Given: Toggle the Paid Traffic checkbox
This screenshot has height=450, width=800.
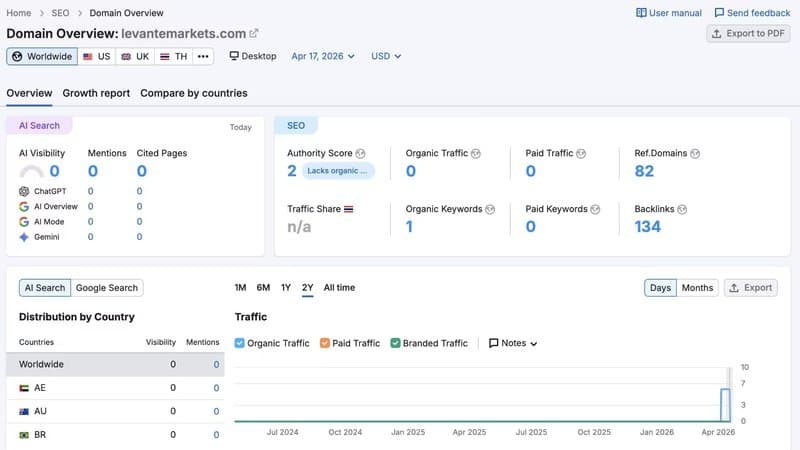Looking at the screenshot, I should [x=324, y=343].
